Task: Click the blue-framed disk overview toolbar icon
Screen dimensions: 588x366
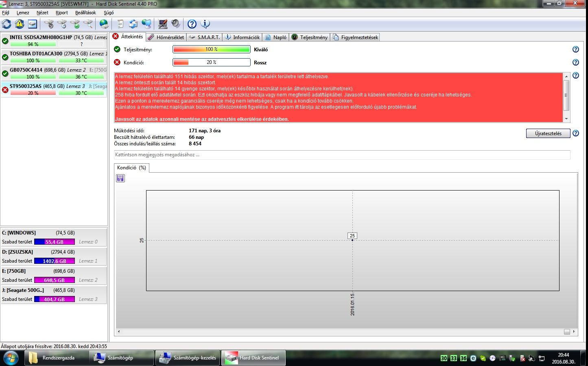Action: coord(33,24)
